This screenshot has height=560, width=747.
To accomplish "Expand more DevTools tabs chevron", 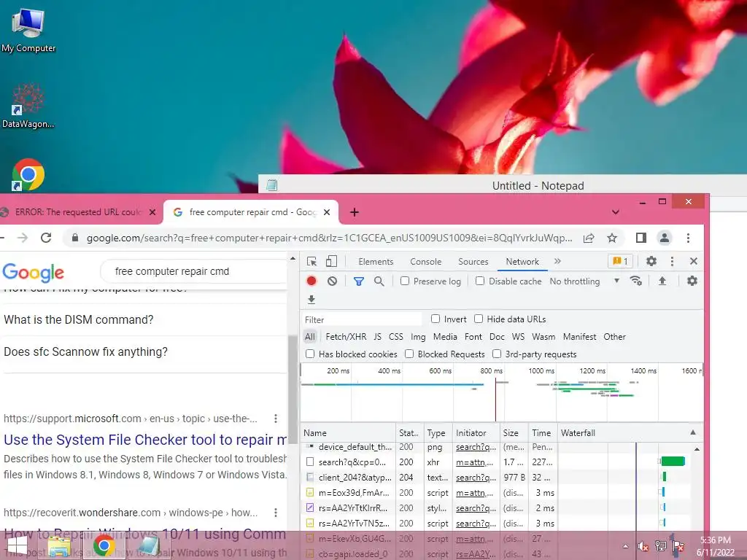I will tap(557, 261).
